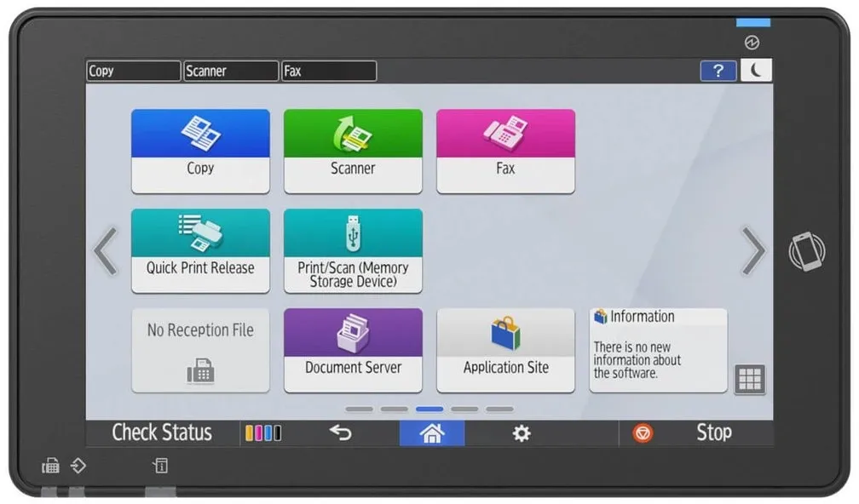The image size is (859, 504).
Task: Open the Copy app icon
Action: pyautogui.click(x=200, y=151)
